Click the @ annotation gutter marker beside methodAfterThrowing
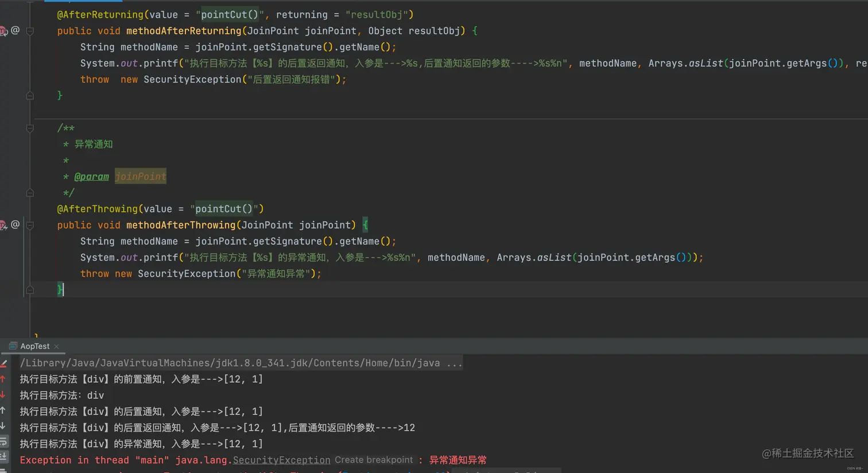Screen dimensions: 868x473 click(x=15, y=224)
